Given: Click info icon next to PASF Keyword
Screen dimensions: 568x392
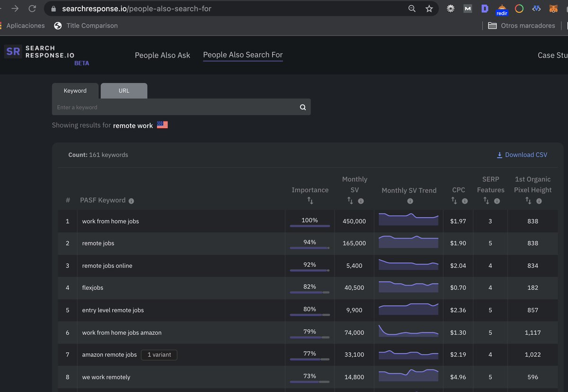Looking at the screenshot, I should point(131,201).
